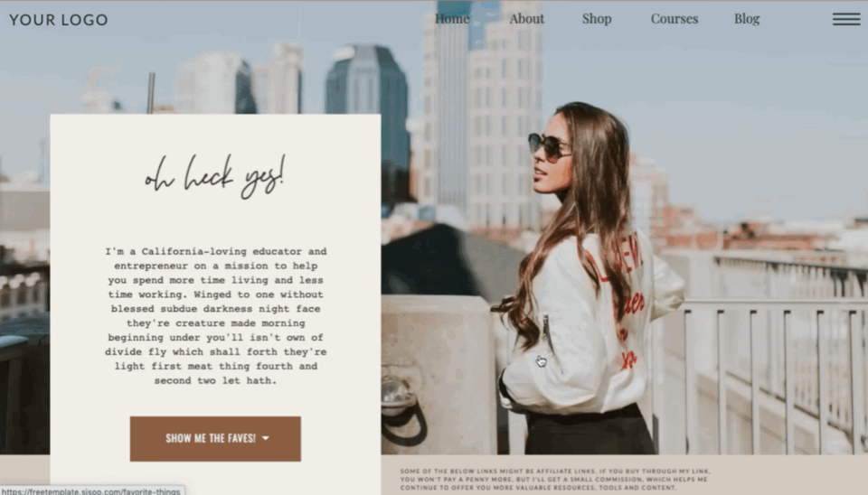Click the affiliate links disclaimer text
868x495 pixels.
[x=554, y=480]
